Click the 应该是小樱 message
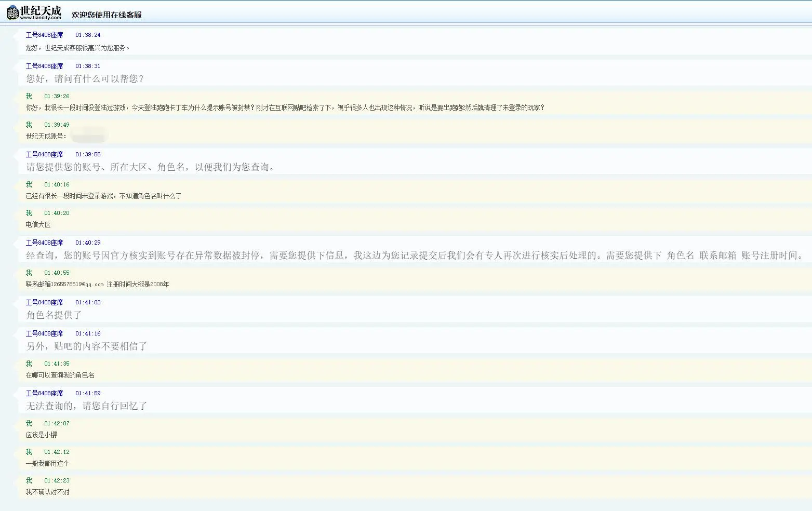 tap(42, 435)
